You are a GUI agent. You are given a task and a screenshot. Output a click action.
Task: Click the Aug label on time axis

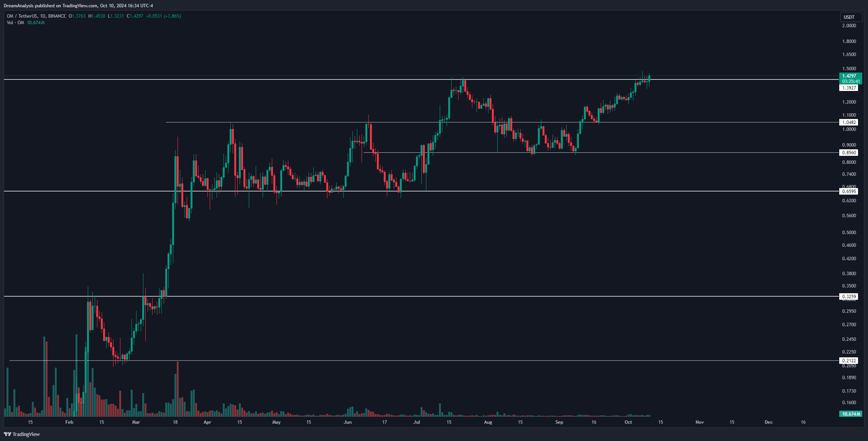point(488,422)
